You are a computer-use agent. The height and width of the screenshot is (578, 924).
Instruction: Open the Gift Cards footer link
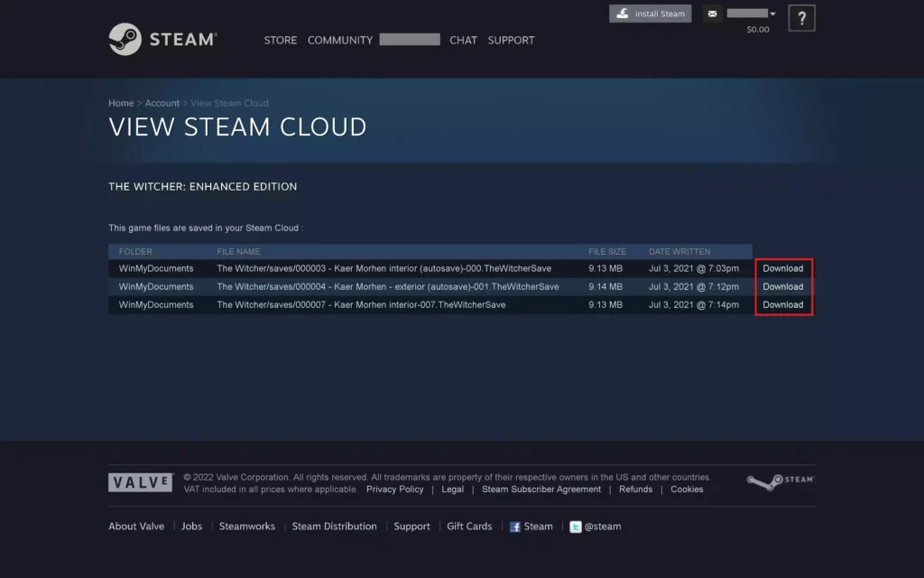coord(469,527)
